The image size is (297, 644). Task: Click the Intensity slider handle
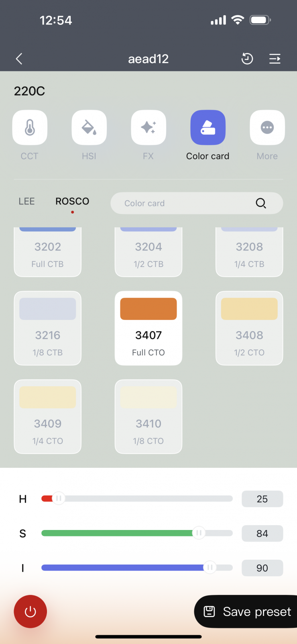click(x=209, y=568)
